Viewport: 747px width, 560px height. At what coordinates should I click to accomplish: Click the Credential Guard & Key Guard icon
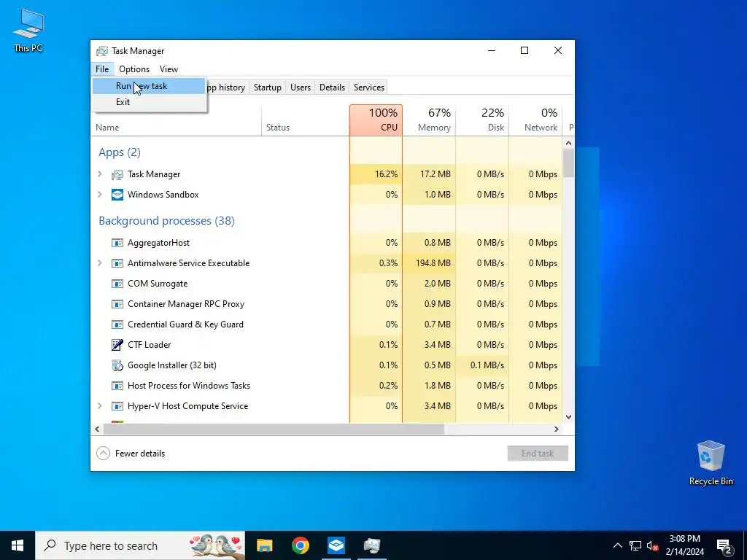point(117,324)
